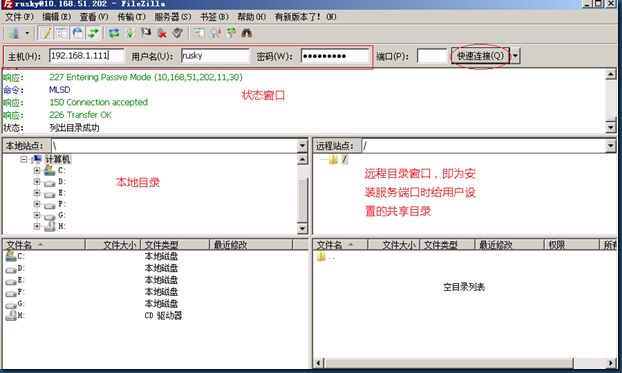Screen dimensions: 622x373
Task: Refresh the file and folder lists
Action: 114,33
